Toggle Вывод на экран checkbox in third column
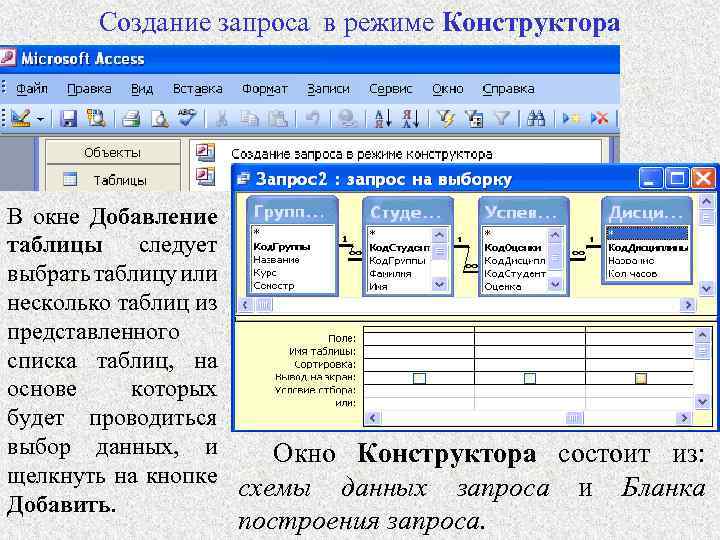 (x=641, y=378)
